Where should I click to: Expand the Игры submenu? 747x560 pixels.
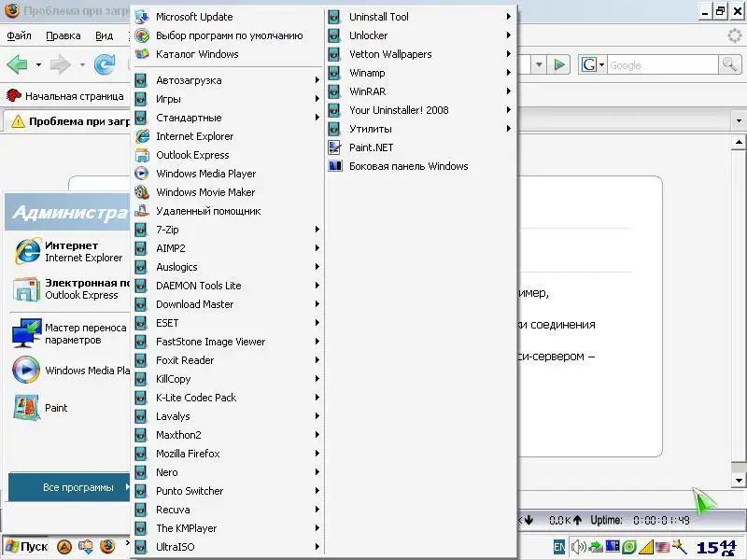(x=228, y=99)
